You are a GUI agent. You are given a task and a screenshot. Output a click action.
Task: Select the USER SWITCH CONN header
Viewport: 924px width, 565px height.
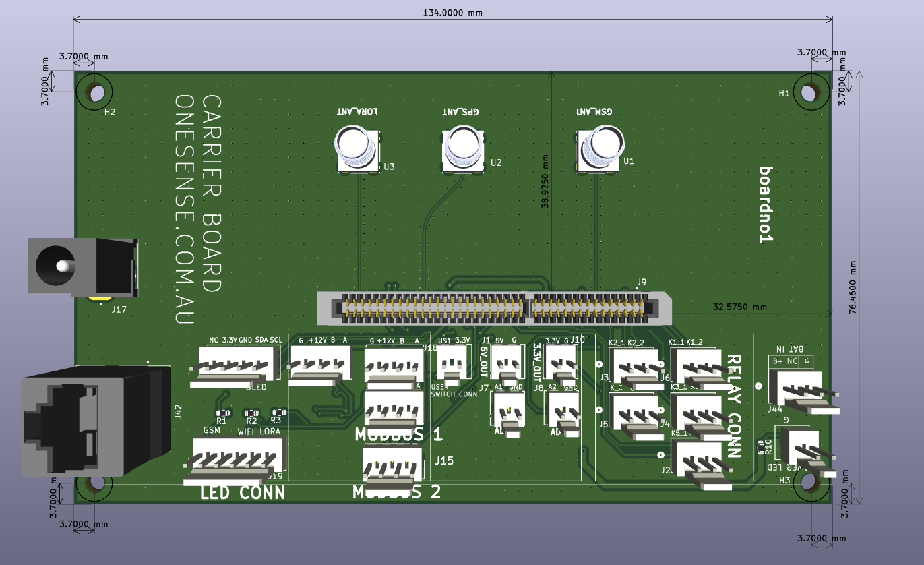coord(451,365)
